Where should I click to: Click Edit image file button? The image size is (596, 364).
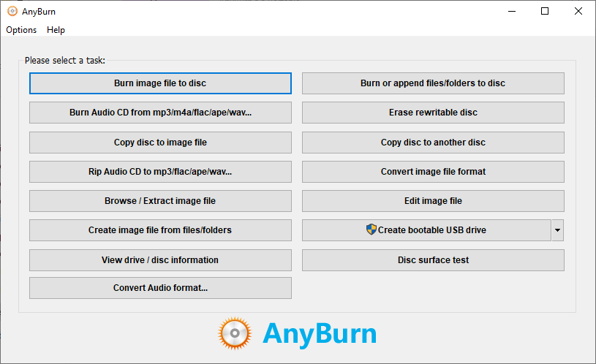(x=433, y=201)
